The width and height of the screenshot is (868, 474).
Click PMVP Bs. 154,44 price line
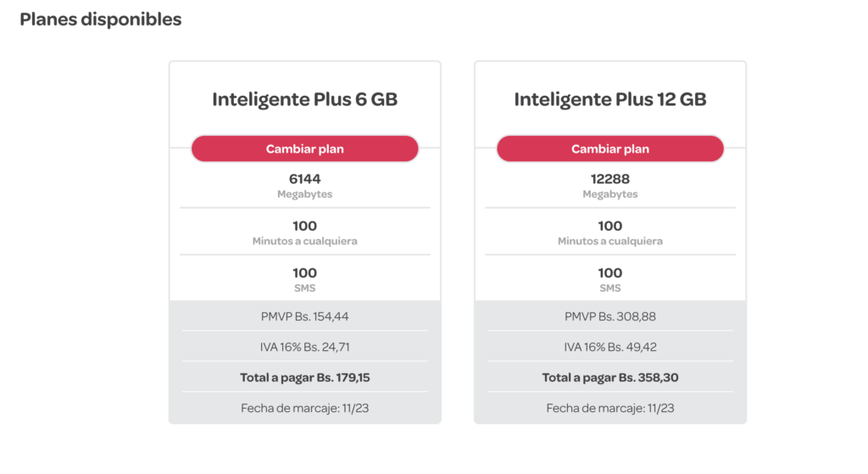[304, 316]
